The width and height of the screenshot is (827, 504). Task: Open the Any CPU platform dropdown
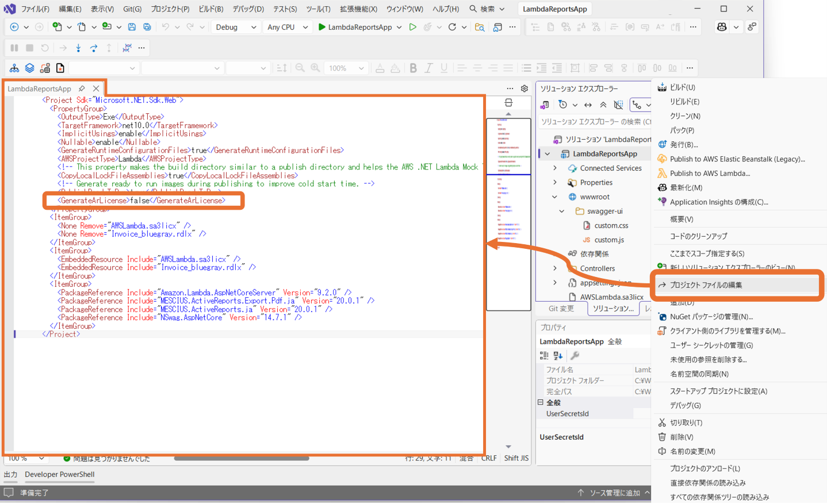[x=288, y=27]
